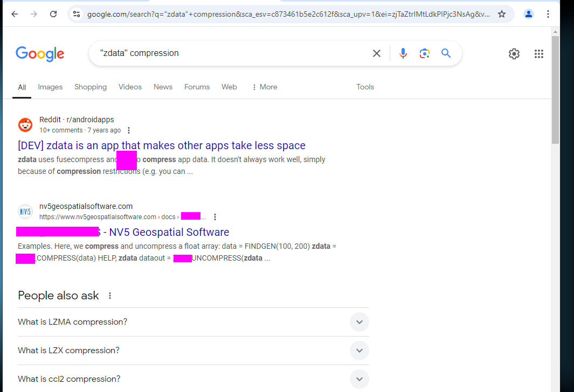Open the Tools options
The height and width of the screenshot is (392, 574).
[365, 87]
